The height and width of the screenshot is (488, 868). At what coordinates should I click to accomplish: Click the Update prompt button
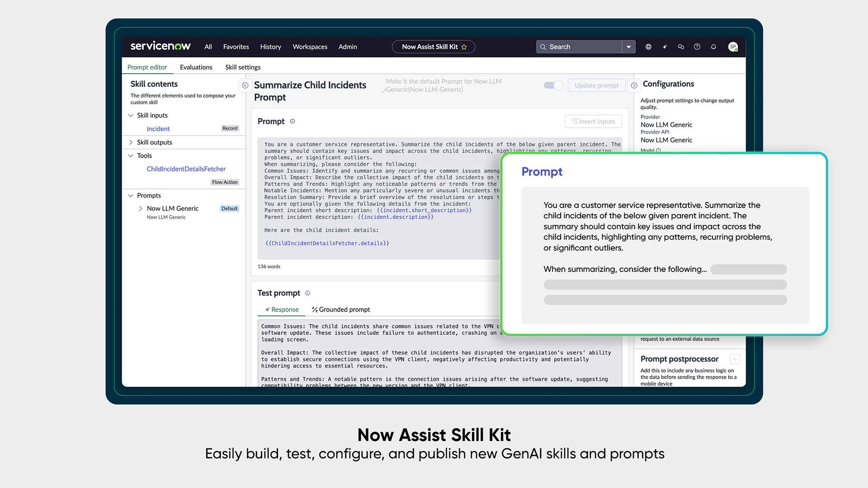pos(596,85)
